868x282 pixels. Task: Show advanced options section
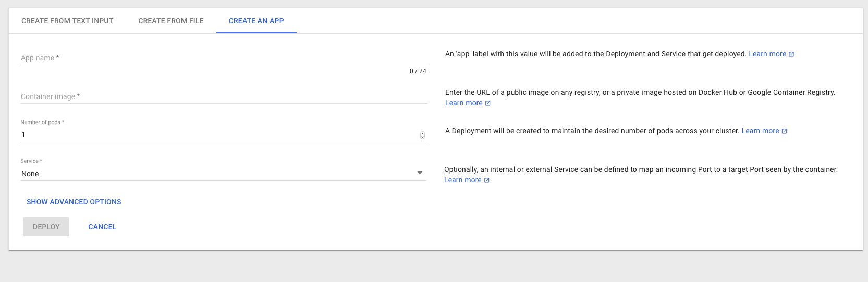click(74, 202)
